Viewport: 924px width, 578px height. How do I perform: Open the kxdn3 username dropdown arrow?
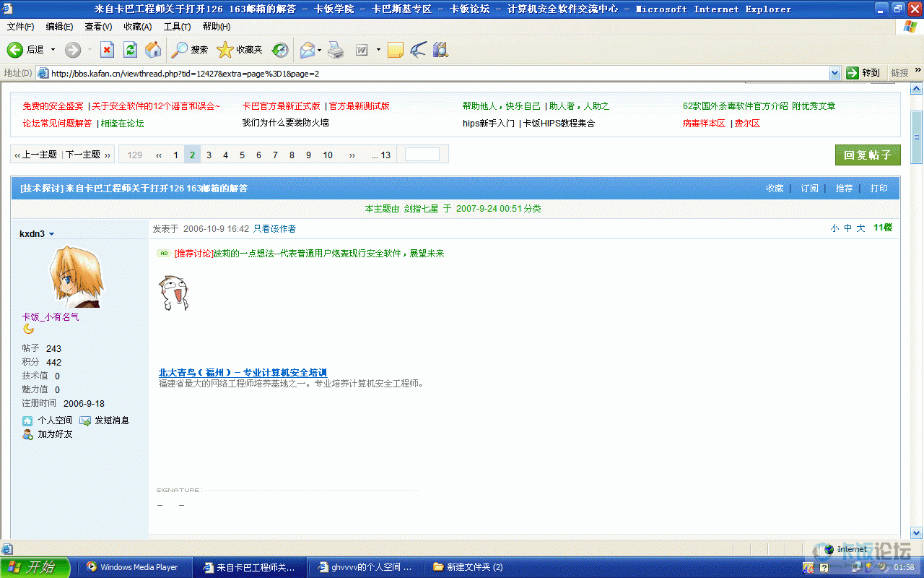point(52,234)
